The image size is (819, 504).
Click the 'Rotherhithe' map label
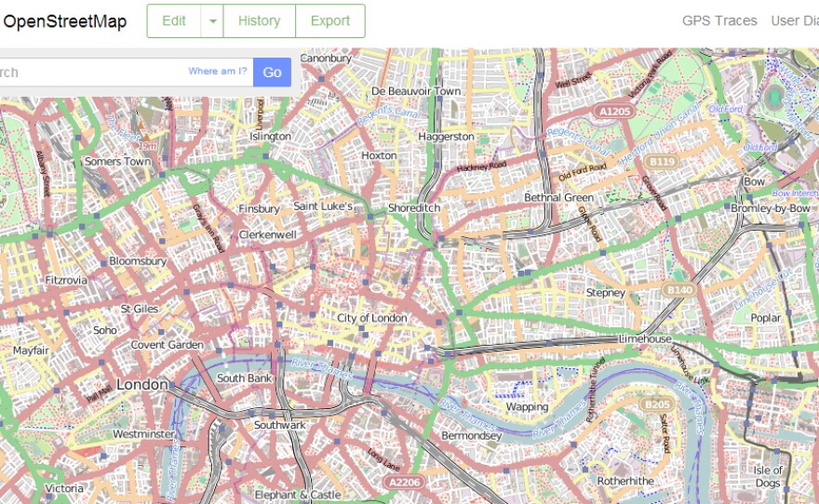625,481
